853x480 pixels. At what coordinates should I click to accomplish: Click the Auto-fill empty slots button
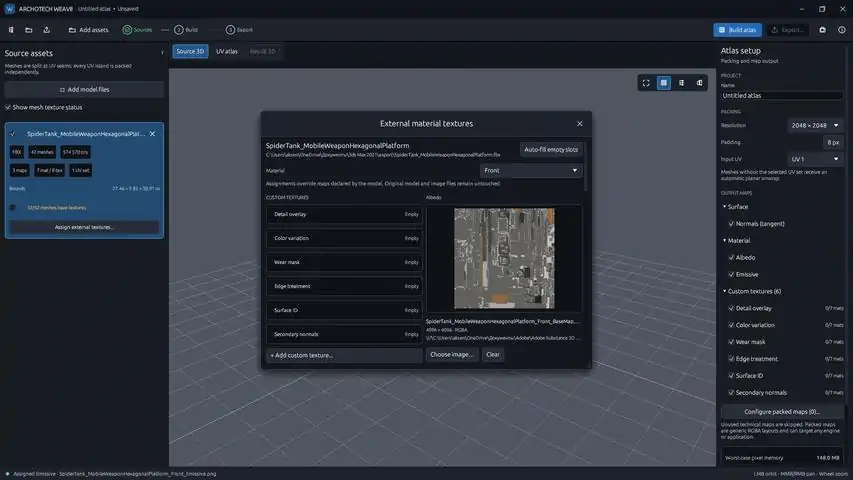pos(551,150)
